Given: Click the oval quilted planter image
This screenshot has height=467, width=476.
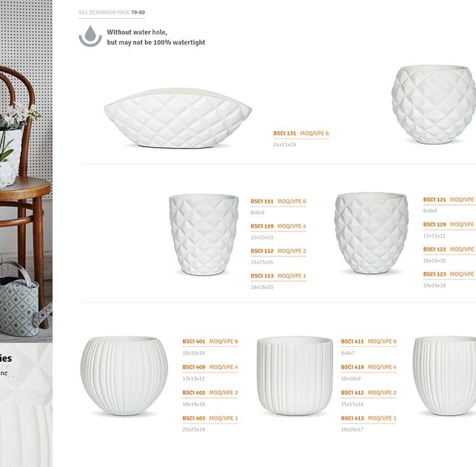Looking at the screenshot, I should (x=178, y=118).
